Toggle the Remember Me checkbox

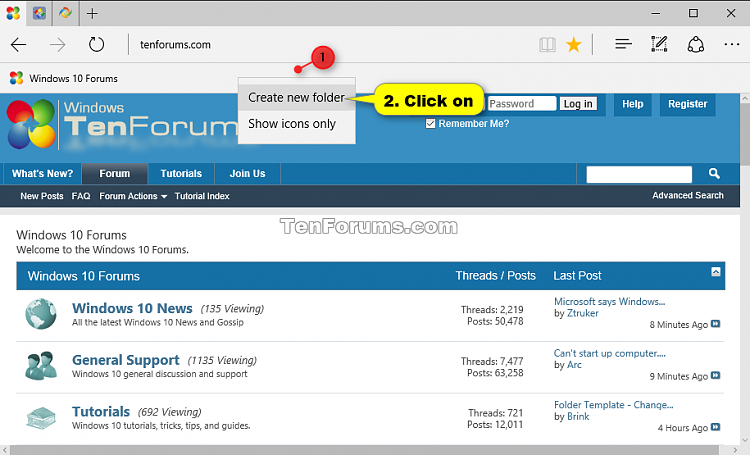[430, 124]
